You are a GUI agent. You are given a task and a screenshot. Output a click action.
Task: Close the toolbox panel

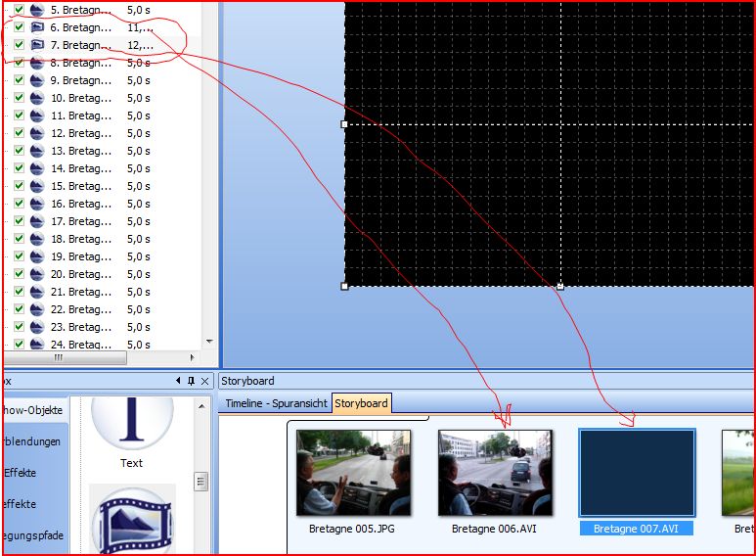tap(204, 381)
